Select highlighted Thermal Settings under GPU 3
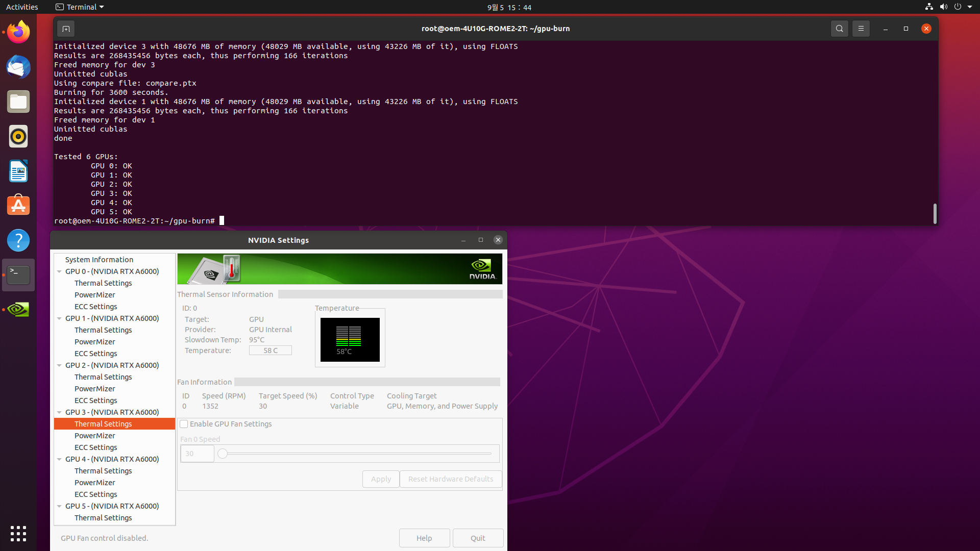Viewport: 980px width, 551px height. pyautogui.click(x=114, y=424)
